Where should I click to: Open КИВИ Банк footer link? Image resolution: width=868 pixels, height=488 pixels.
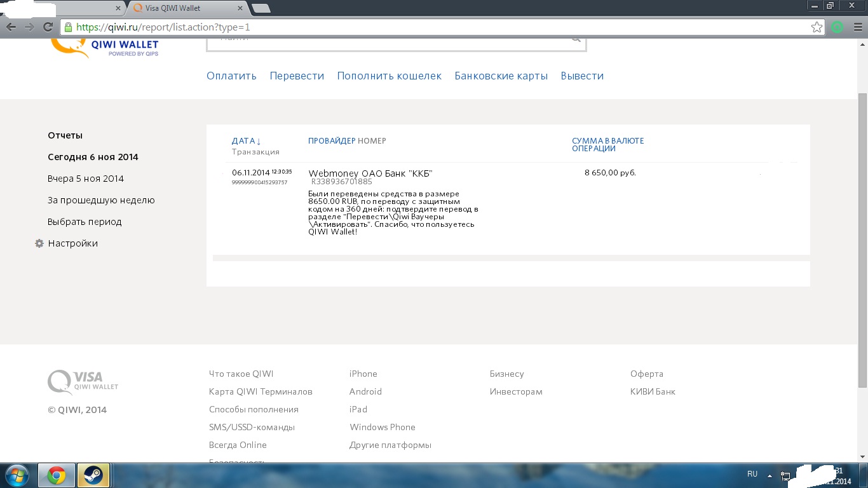pos(653,391)
